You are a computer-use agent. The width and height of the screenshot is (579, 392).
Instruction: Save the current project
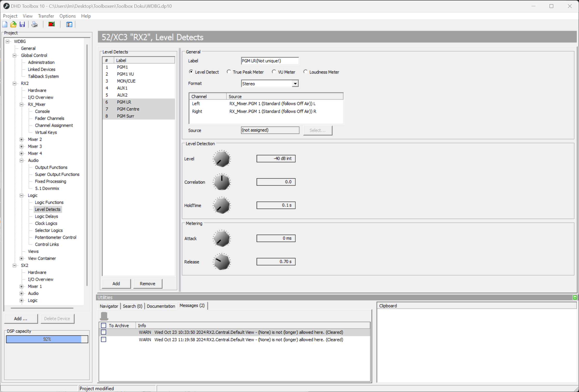coord(22,24)
